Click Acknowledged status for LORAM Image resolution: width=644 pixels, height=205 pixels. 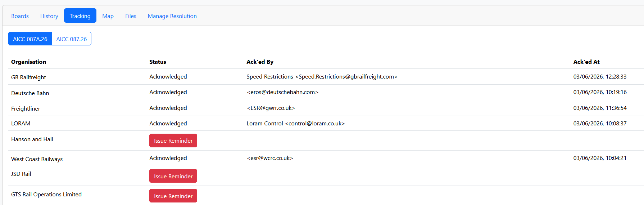168,123
